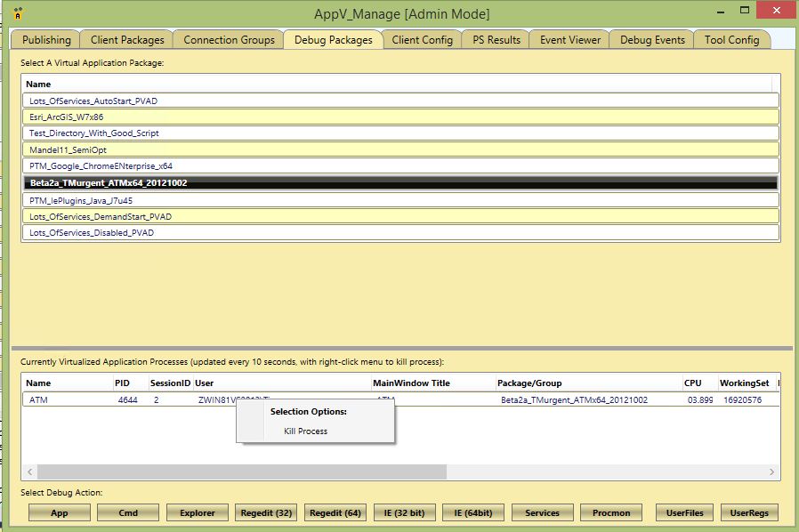Maximize the AppV_Manage window
The height and width of the screenshot is (532, 799).
coord(745,10)
